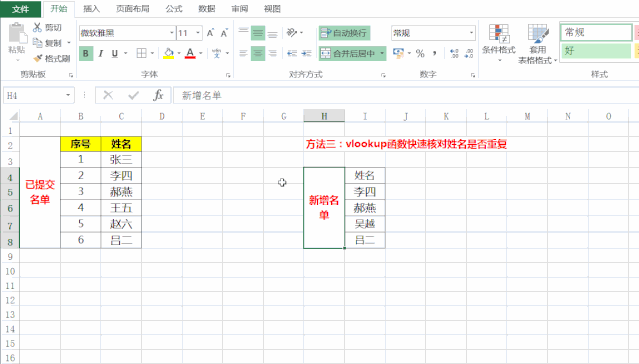
Task: Expand Name Box dropdown arrow
Action: [68, 95]
